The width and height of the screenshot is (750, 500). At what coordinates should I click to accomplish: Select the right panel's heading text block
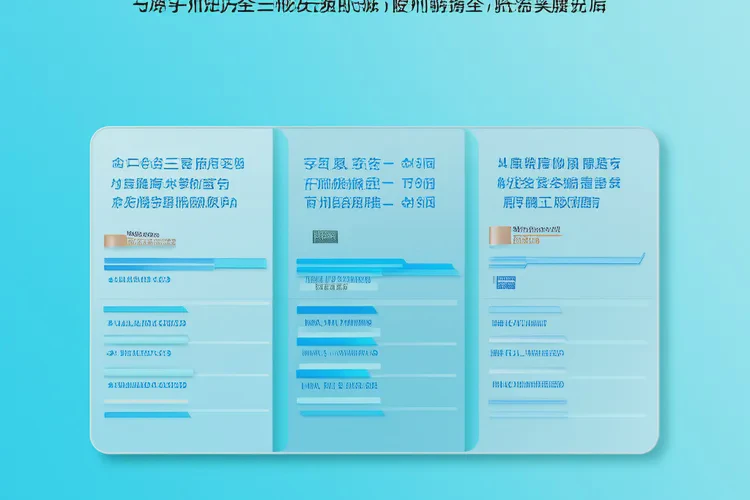559,182
